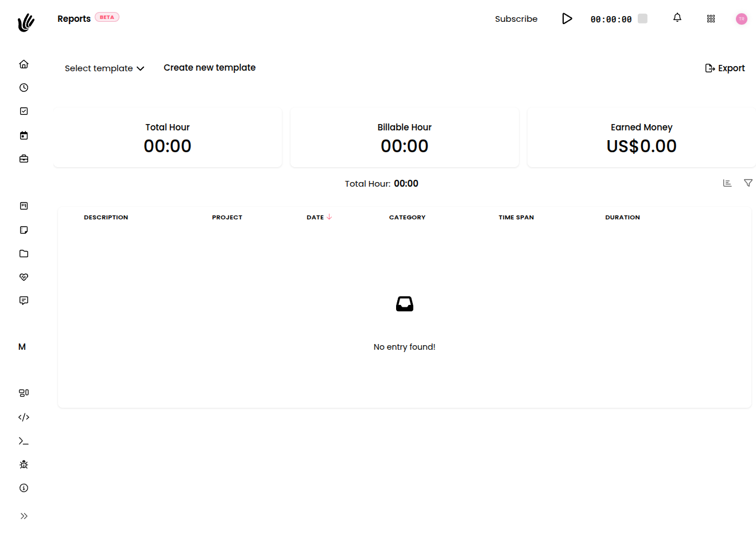Open the calendar icon in sidebar

[x=24, y=136]
